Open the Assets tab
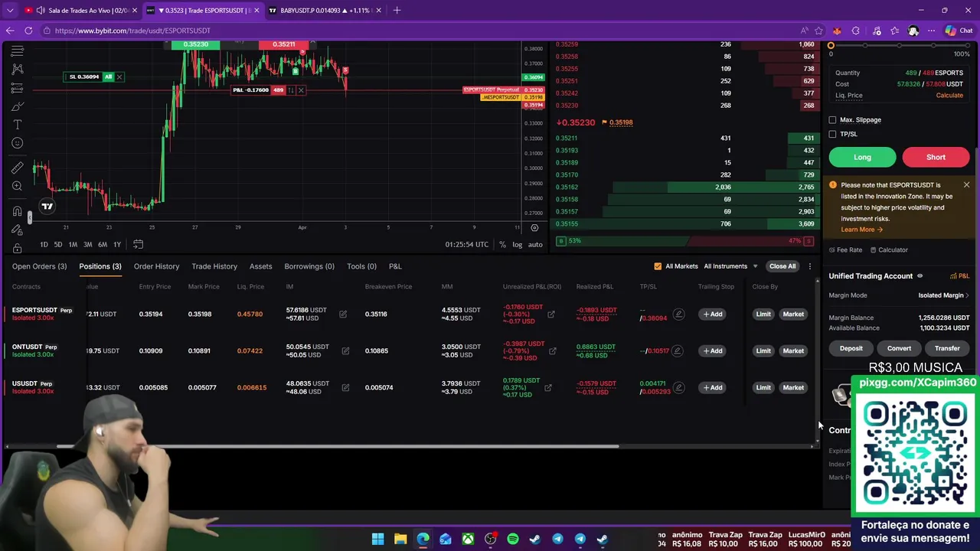The width and height of the screenshot is (980, 551). tap(260, 266)
